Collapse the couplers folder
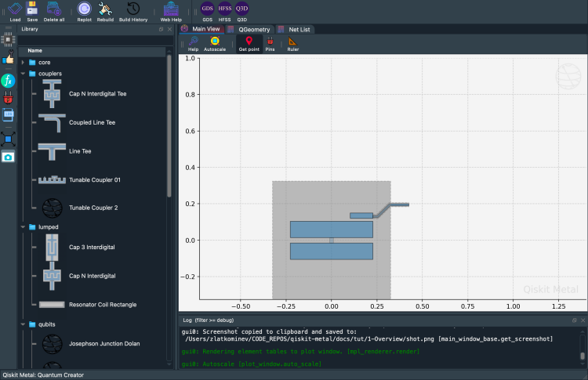Screen dimensions: 588x380 24,74
